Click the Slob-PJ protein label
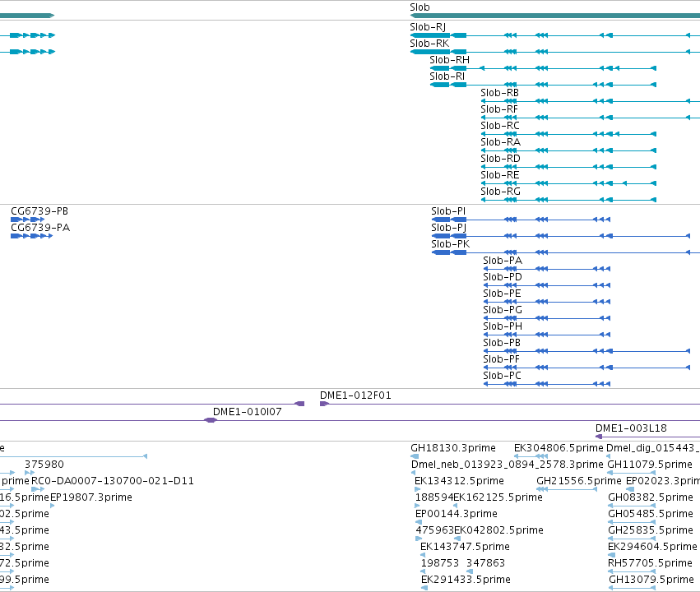 click(x=448, y=228)
